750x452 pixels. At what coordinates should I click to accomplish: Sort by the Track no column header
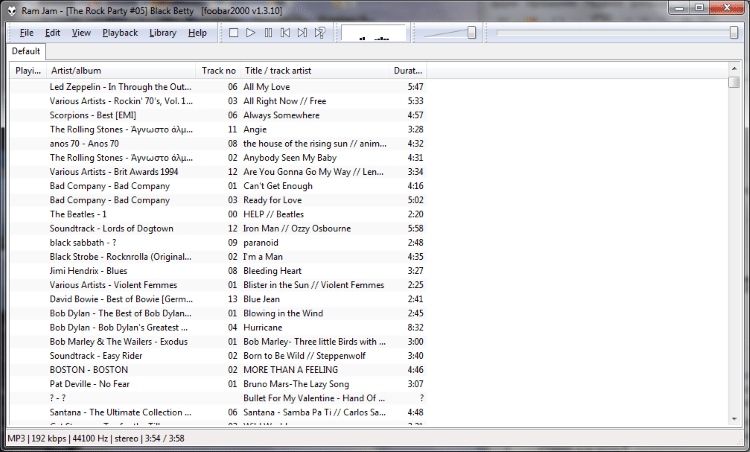point(218,71)
